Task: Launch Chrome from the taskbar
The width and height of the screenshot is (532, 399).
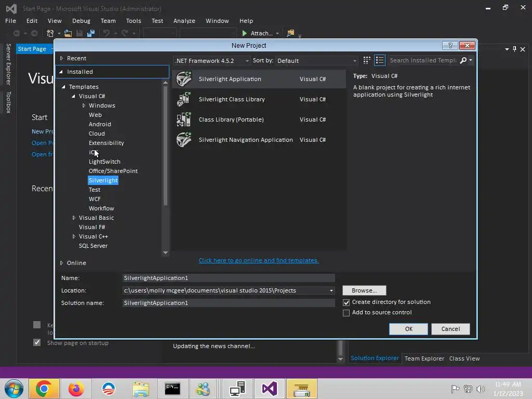Action: 44,389
